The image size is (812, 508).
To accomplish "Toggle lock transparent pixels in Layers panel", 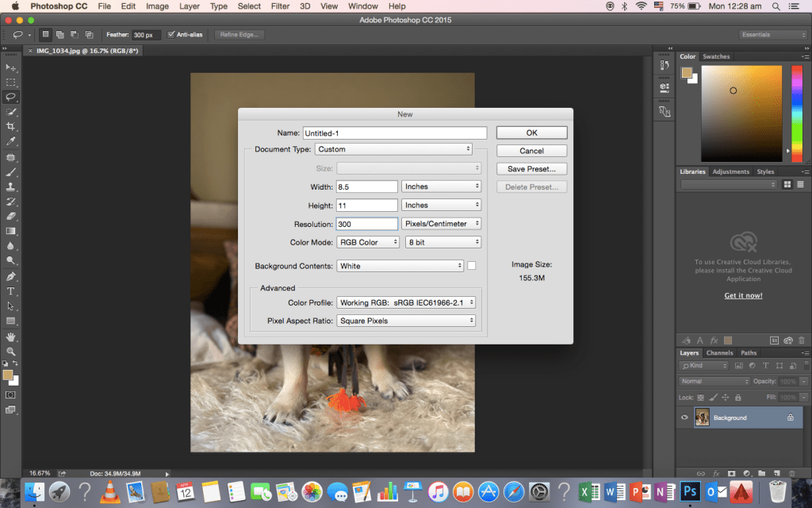I will point(702,397).
